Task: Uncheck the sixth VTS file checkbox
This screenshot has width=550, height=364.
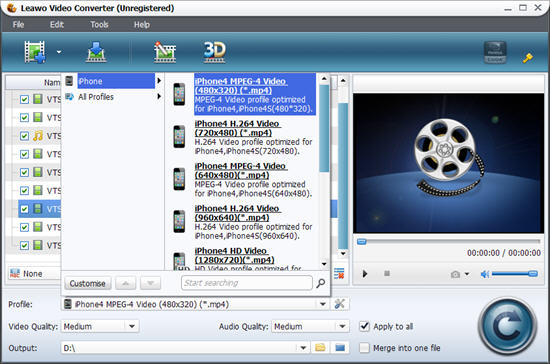Action: 24,190
